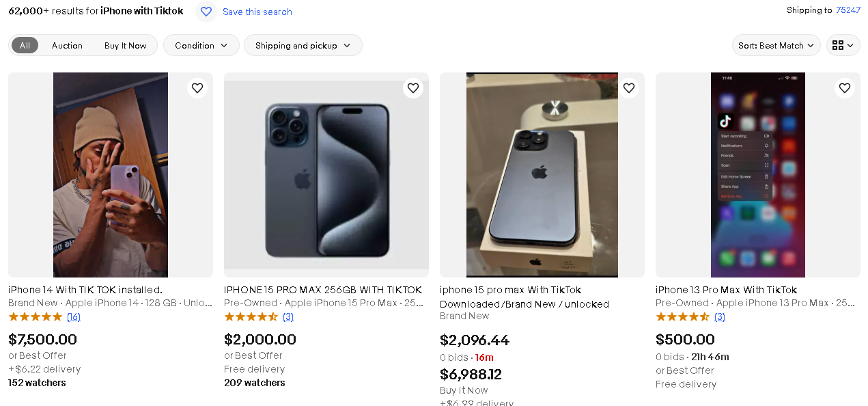Open the (16) reviews link for iPhone 14
The height and width of the screenshot is (406, 868).
coord(74,317)
